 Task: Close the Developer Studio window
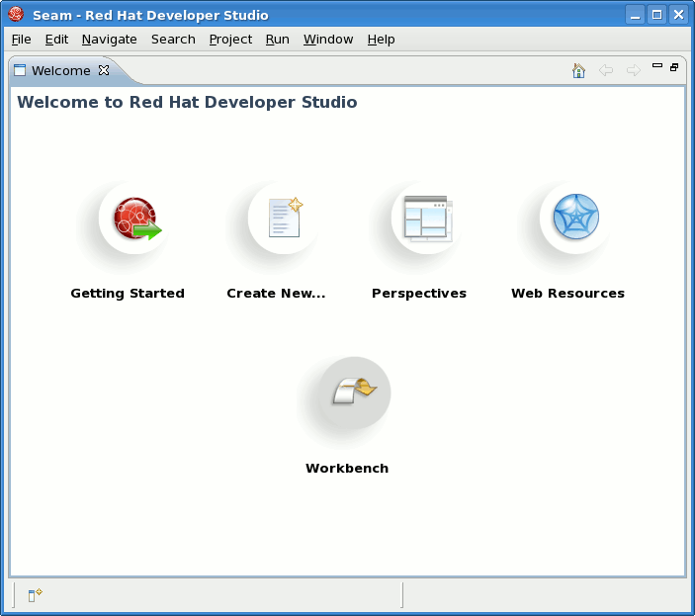(x=678, y=15)
